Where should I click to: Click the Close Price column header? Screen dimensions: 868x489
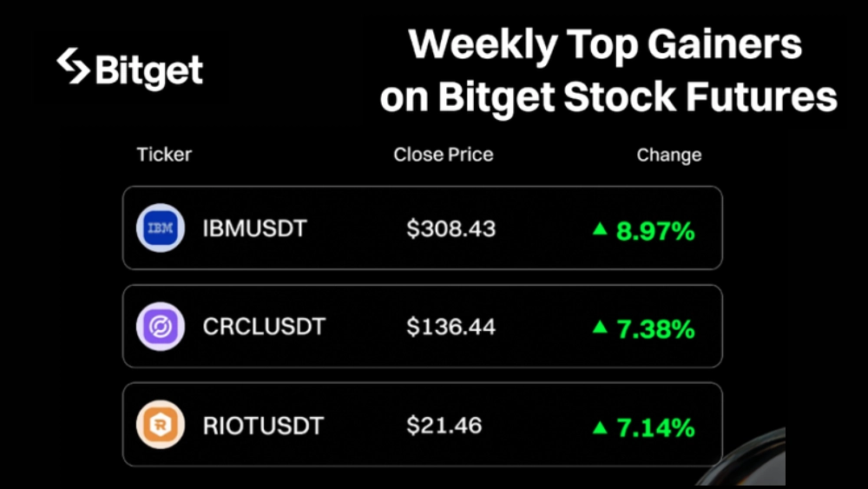click(x=444, y=155)
